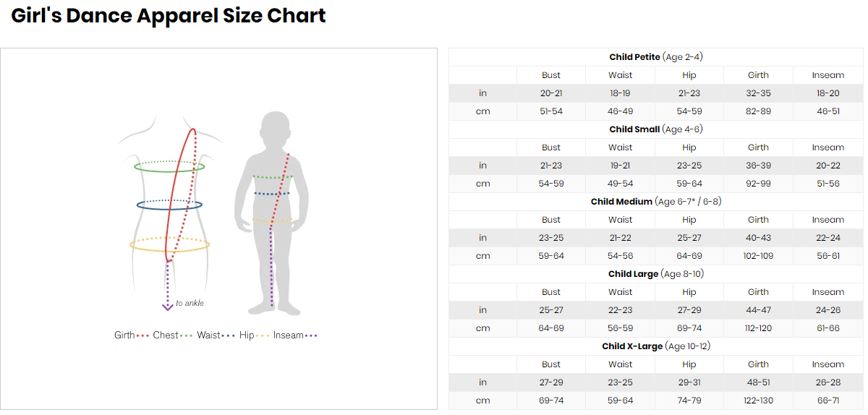Click the yellow hip ellipse on torso
This screenshot has width=868, height=415.
(x=170, y=244)
